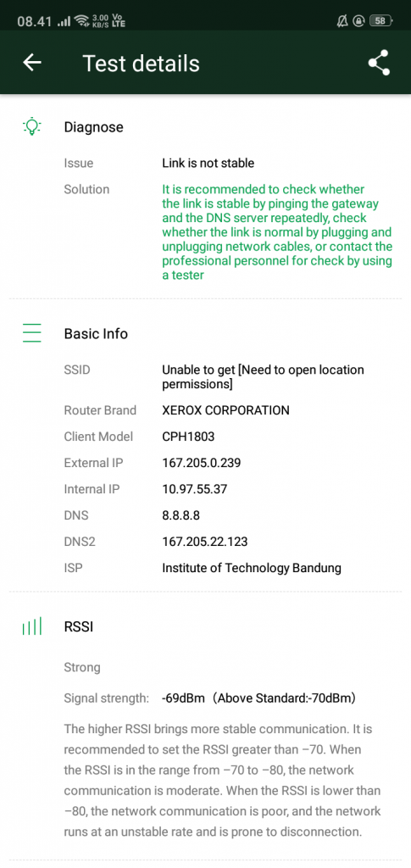411x868 pixels.
Task: Tap the RSSI signal bars icon
Action: tap(32, 626)
